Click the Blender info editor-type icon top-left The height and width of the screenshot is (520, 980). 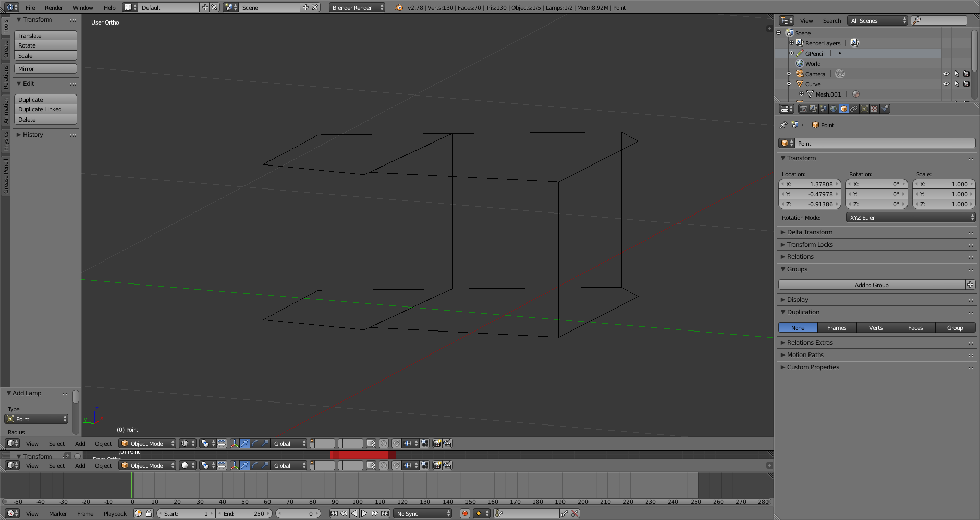click(x=12, y=7)
